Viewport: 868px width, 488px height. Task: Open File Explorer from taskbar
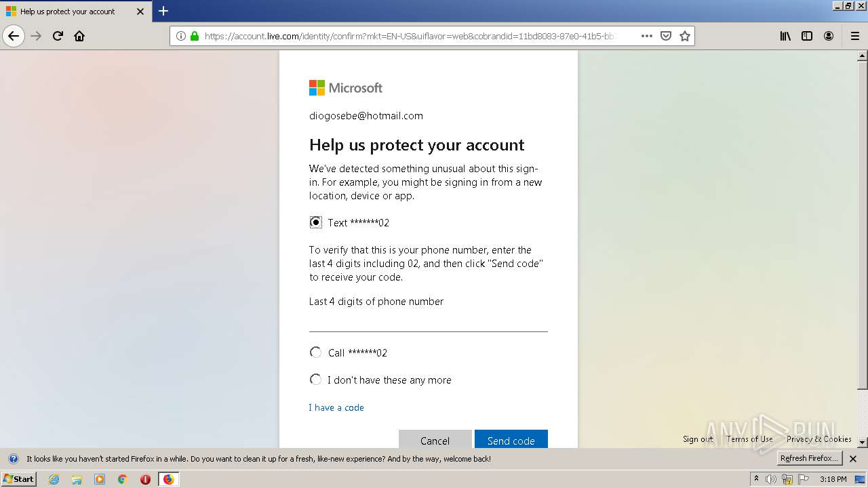tap(77, 479)
